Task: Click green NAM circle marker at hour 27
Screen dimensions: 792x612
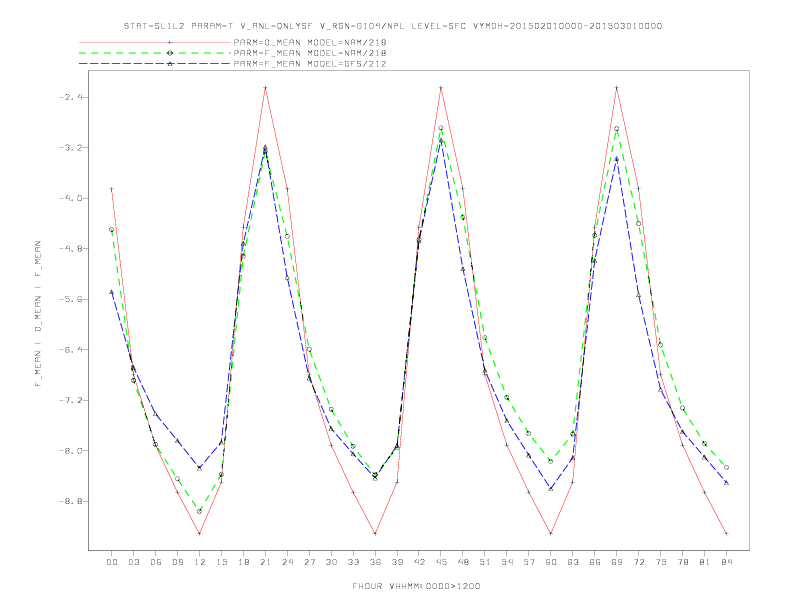Action: point(309,349)
